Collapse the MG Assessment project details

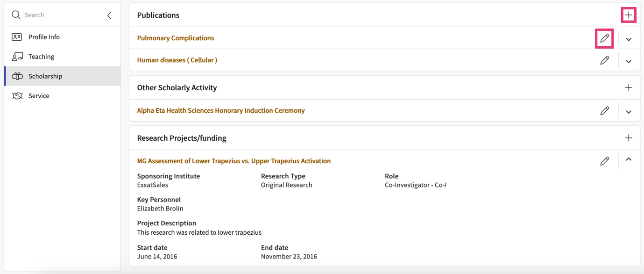tap(629, 159)
